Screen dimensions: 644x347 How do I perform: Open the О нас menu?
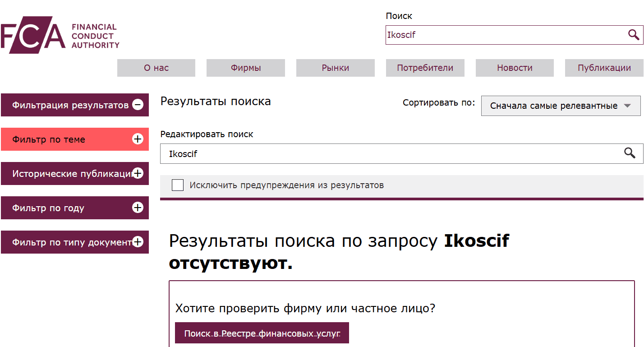coord(156,68)
